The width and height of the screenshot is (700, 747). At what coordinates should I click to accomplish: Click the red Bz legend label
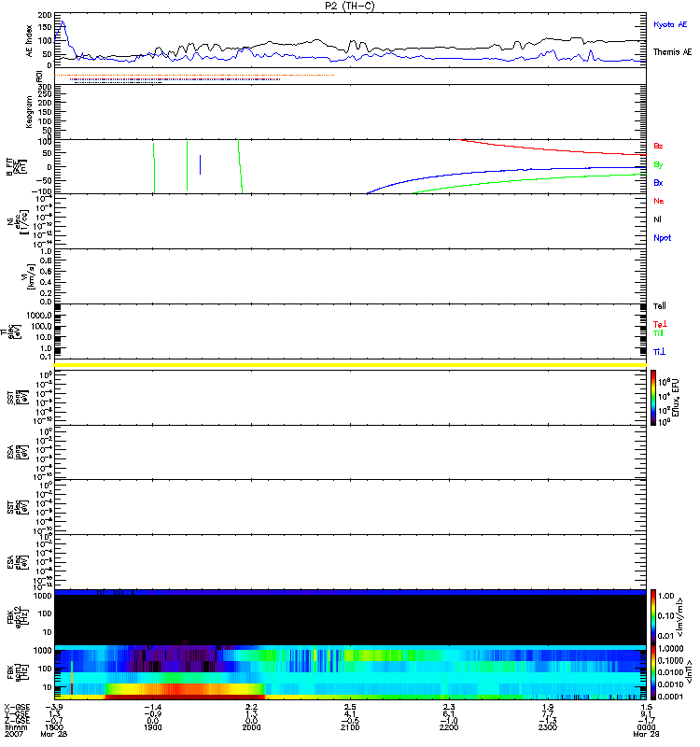point(658,147)
